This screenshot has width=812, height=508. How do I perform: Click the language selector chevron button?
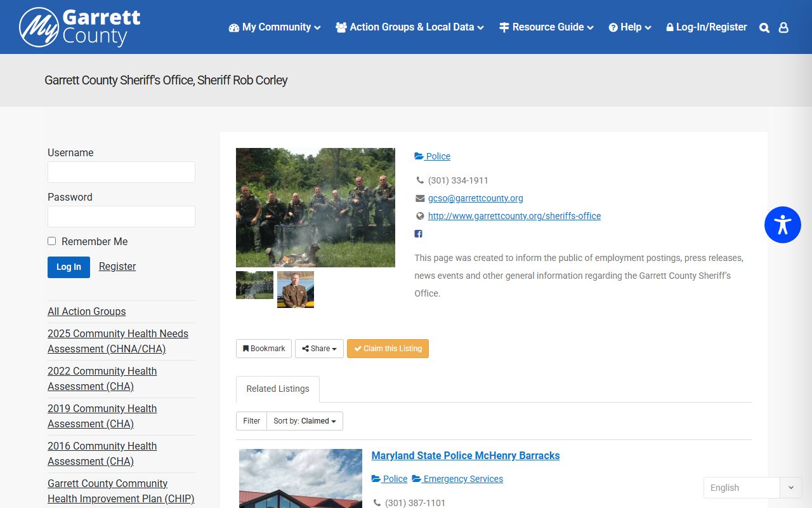(791, 488)
